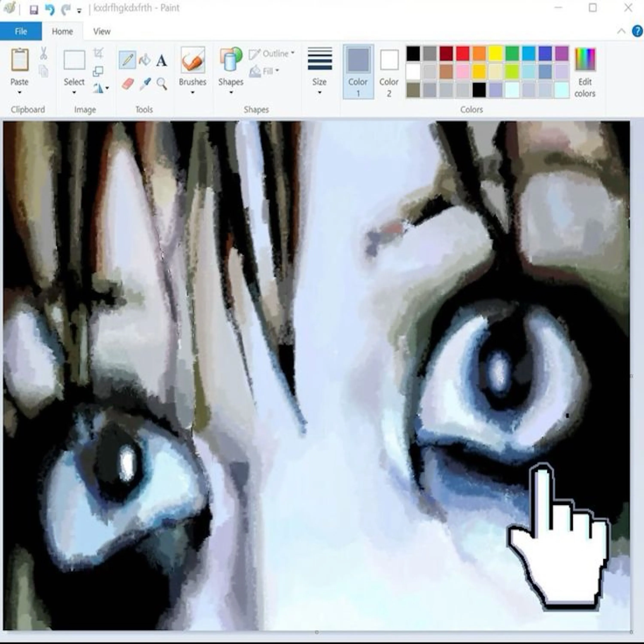644x644 pixels.
Task: Select the Fill with color bucket tool
Action: (145, 60)
